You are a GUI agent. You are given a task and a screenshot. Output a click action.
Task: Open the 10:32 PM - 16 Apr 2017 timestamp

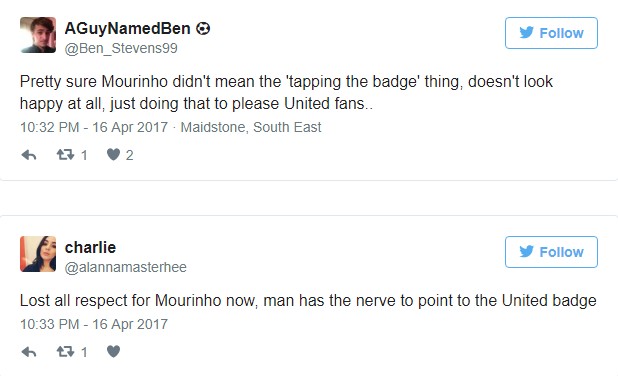click(x=94, y=127)
